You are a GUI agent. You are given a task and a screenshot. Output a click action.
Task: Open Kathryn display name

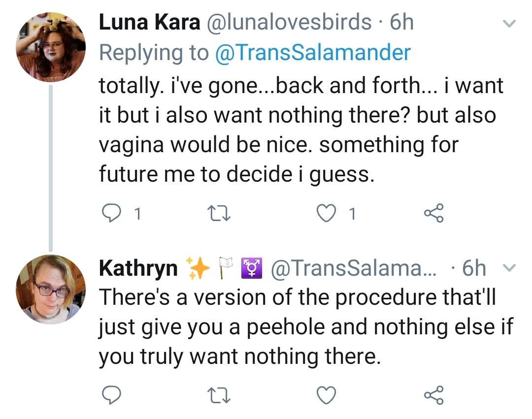138,268
